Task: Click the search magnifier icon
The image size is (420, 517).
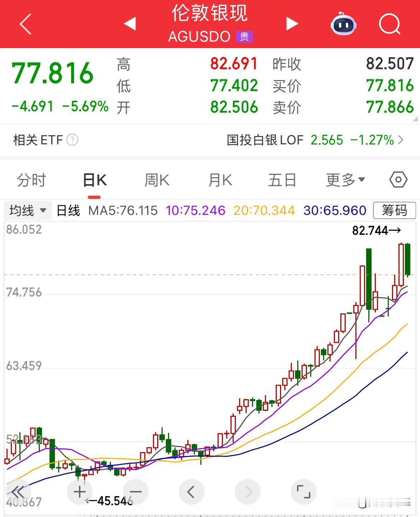Action: pyautogui.click(x=389, y=24)
